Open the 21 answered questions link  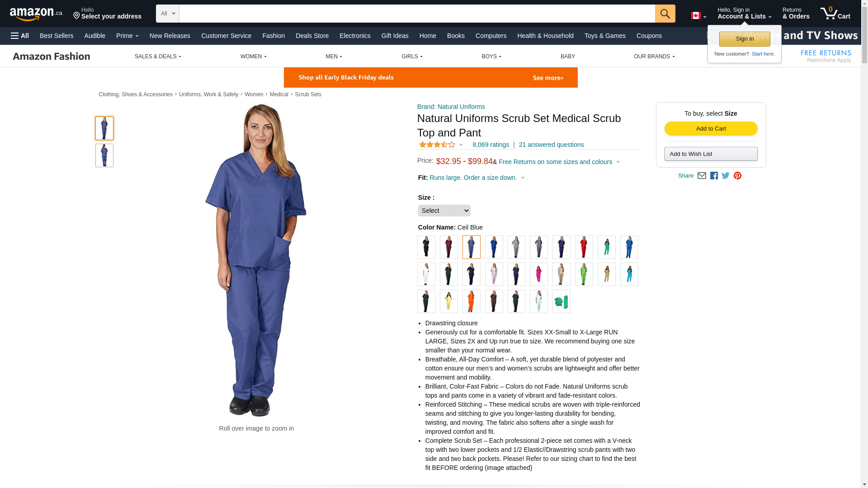click(x=552, y=145)
